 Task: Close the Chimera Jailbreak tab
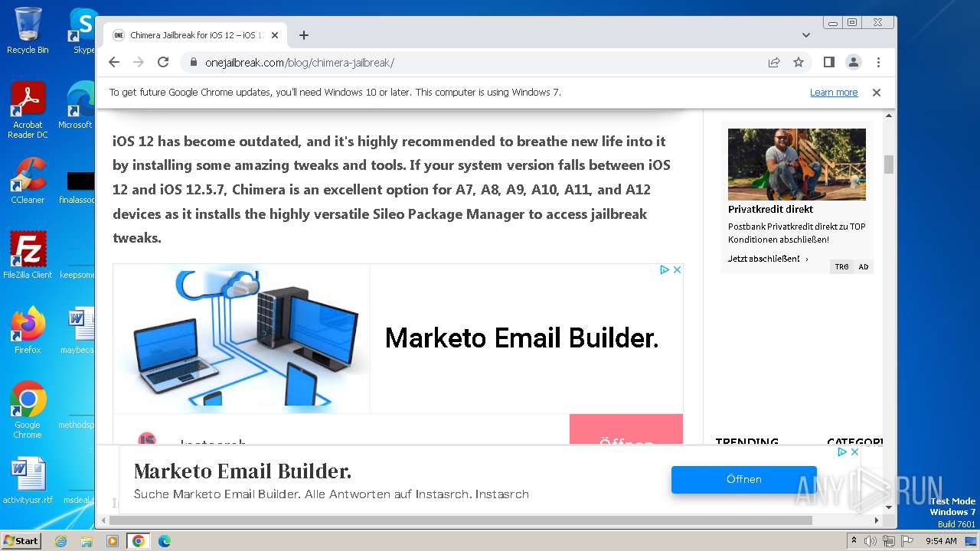coord(275,35)
